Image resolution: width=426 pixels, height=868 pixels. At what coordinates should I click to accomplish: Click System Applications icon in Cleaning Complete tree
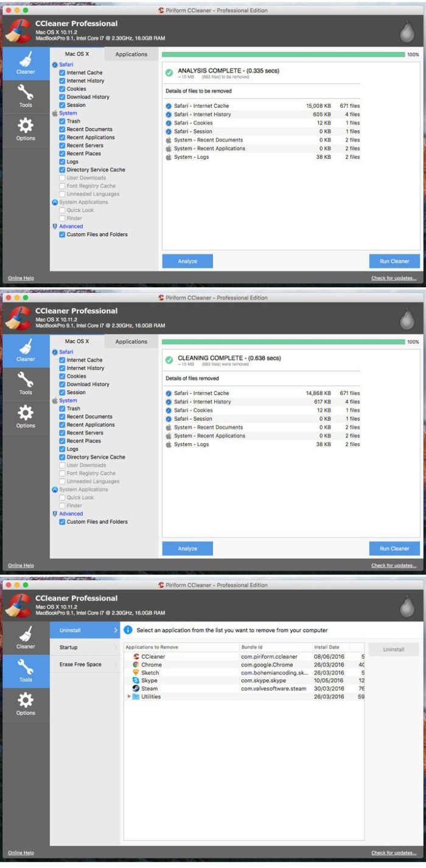tap(55, 489)
